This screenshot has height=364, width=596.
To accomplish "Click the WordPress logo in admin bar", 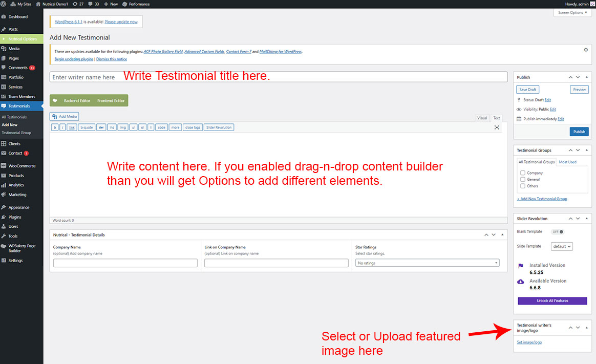I will (5, 4).
